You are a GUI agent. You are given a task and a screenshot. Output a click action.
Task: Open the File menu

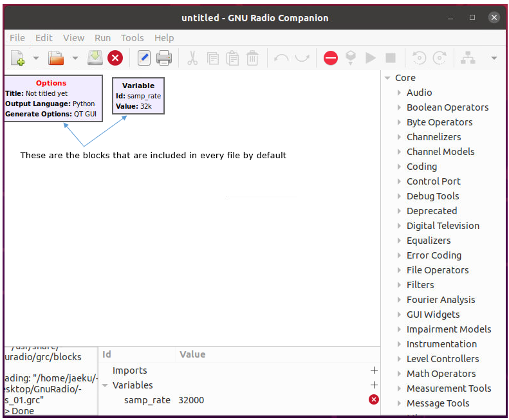click(17, 38)
